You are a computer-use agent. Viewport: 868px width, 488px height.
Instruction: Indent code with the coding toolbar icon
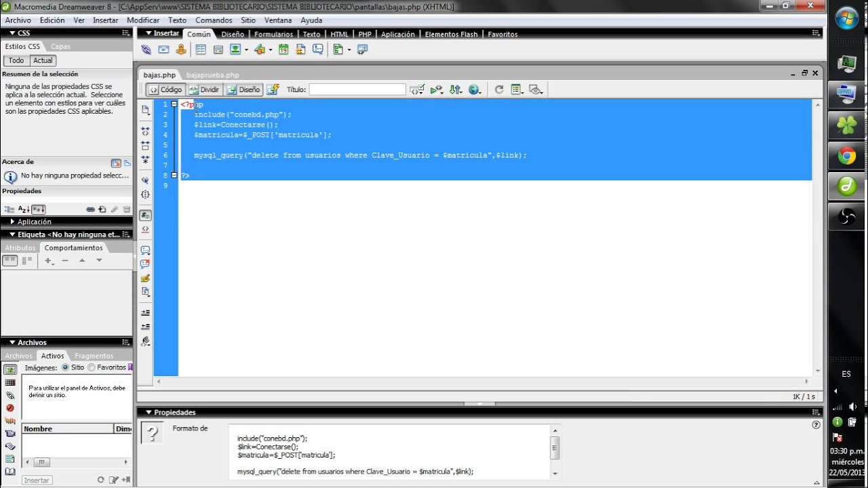click(x=145, y=312)
